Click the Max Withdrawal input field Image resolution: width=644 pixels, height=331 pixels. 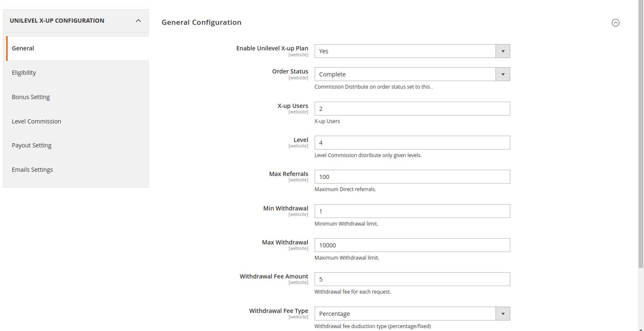click(x=412, y=245)
